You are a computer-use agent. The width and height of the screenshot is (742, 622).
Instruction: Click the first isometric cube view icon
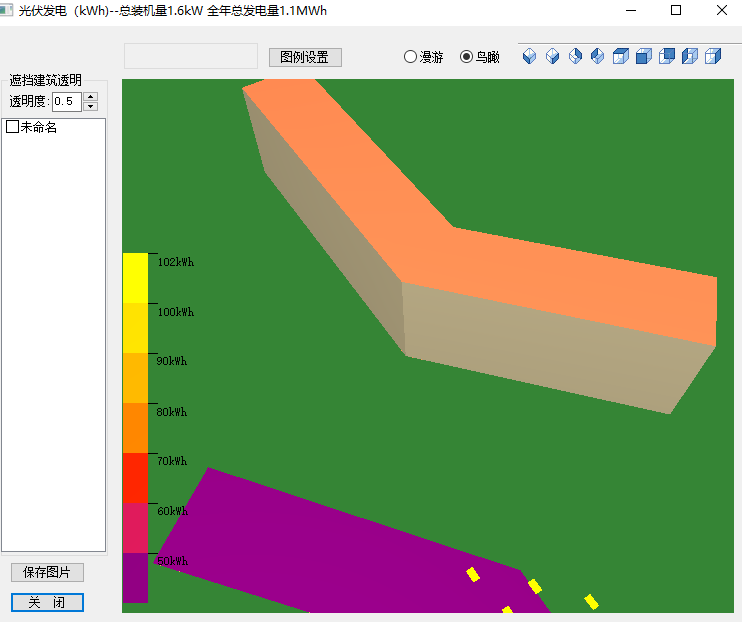530,57
